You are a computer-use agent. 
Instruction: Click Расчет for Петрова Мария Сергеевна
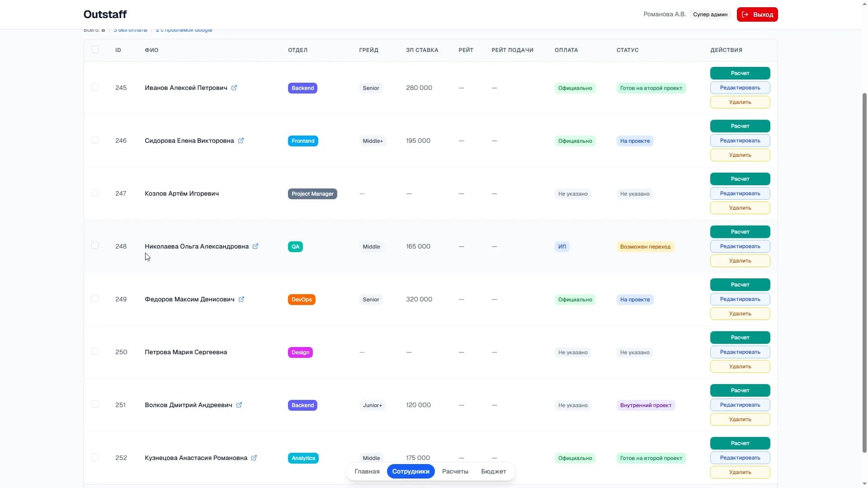click(740, 338)
